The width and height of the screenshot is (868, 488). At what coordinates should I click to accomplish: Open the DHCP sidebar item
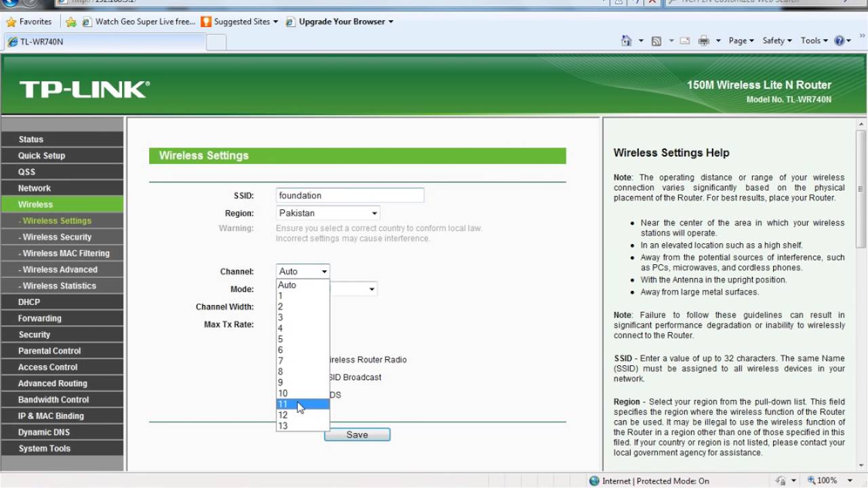62,302
